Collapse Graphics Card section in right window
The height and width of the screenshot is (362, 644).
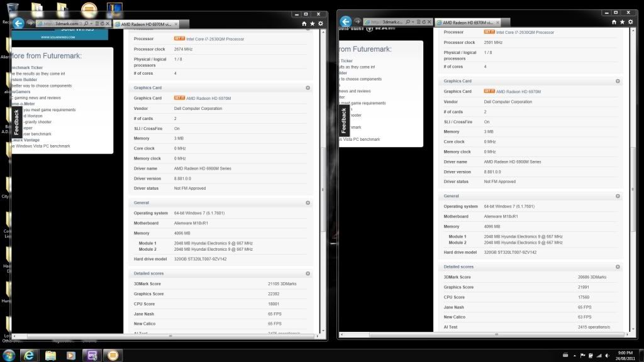pyautogui.click(x=618, y=81)
